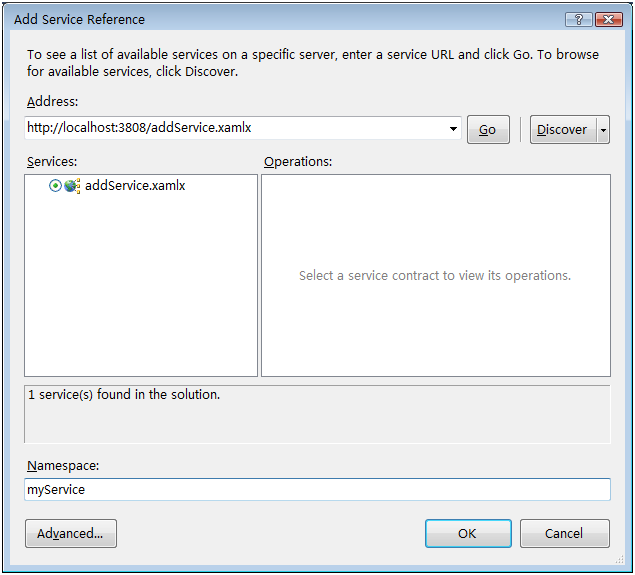
Task: Click the Namespace field containing myService
Action: point(317,490)
